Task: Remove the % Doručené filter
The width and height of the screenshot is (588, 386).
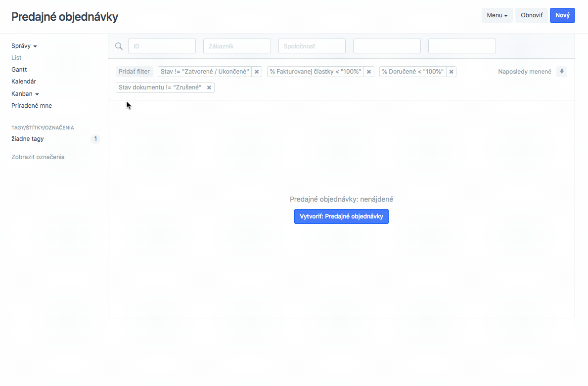Action: point(452,72)
